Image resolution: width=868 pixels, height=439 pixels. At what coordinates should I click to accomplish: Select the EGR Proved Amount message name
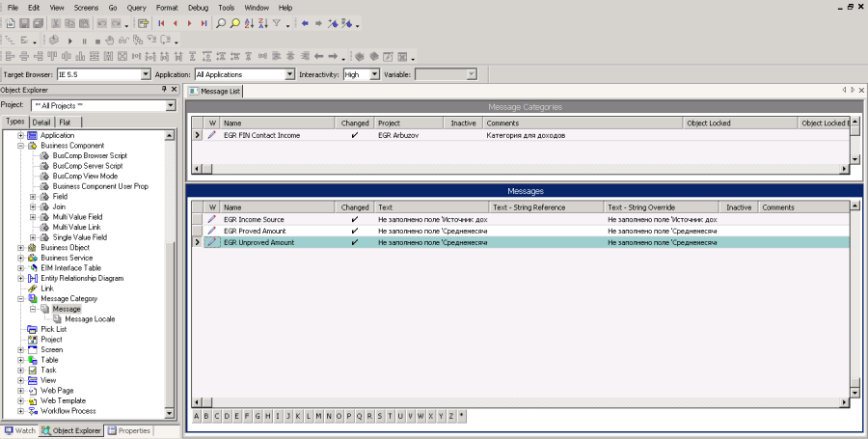pos(255,231)
